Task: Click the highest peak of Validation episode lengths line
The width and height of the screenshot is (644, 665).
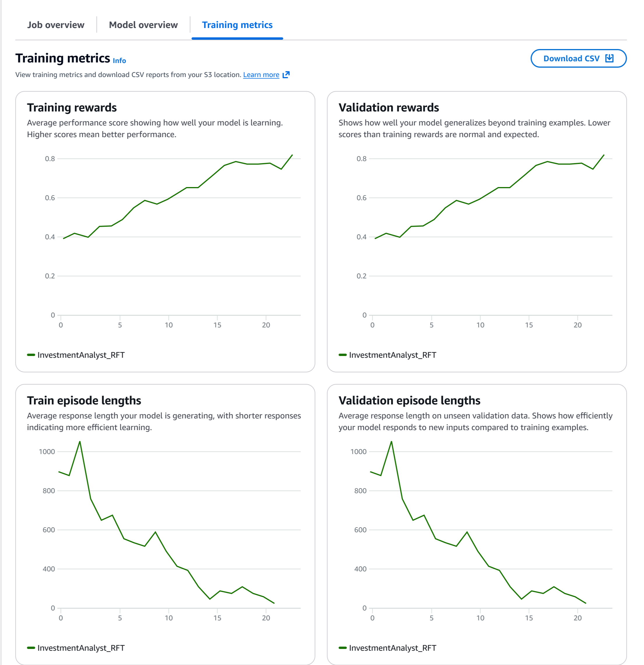Action: [391, 441]
